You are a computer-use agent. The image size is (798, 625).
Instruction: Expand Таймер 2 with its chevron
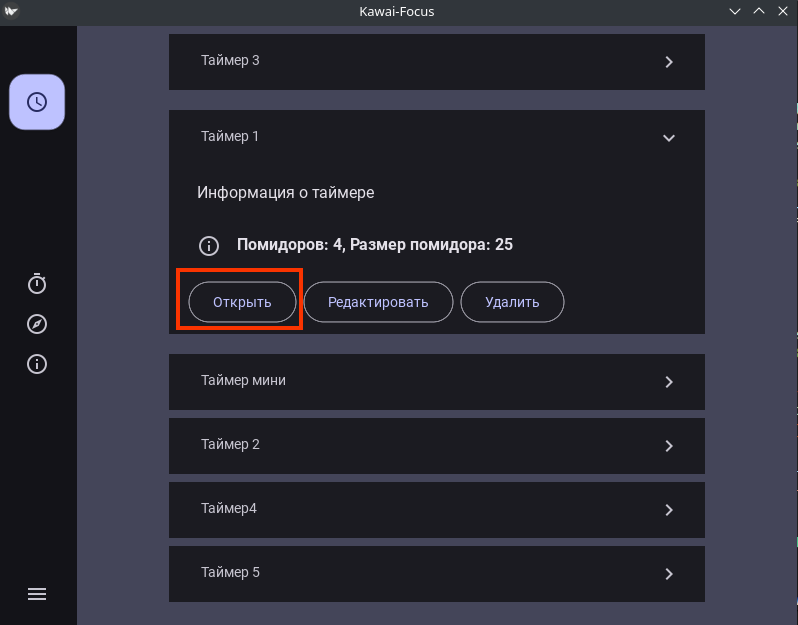point(669,446)
